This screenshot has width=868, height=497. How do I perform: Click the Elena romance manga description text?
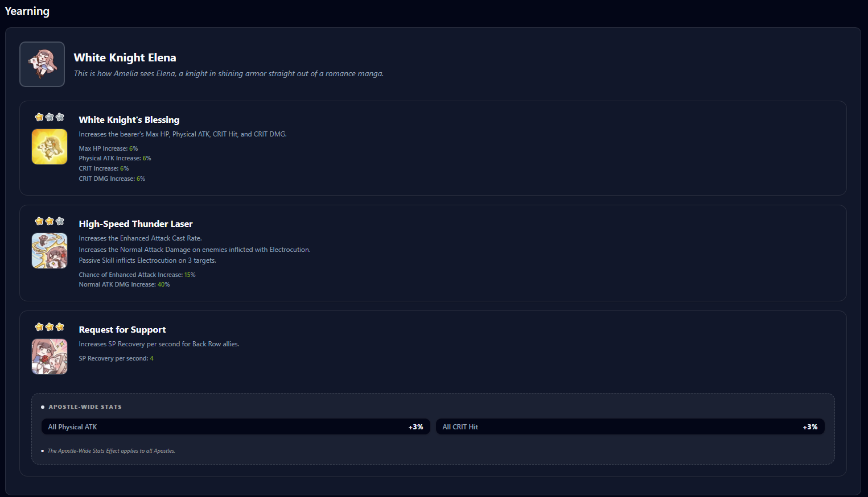coord(229,74)
